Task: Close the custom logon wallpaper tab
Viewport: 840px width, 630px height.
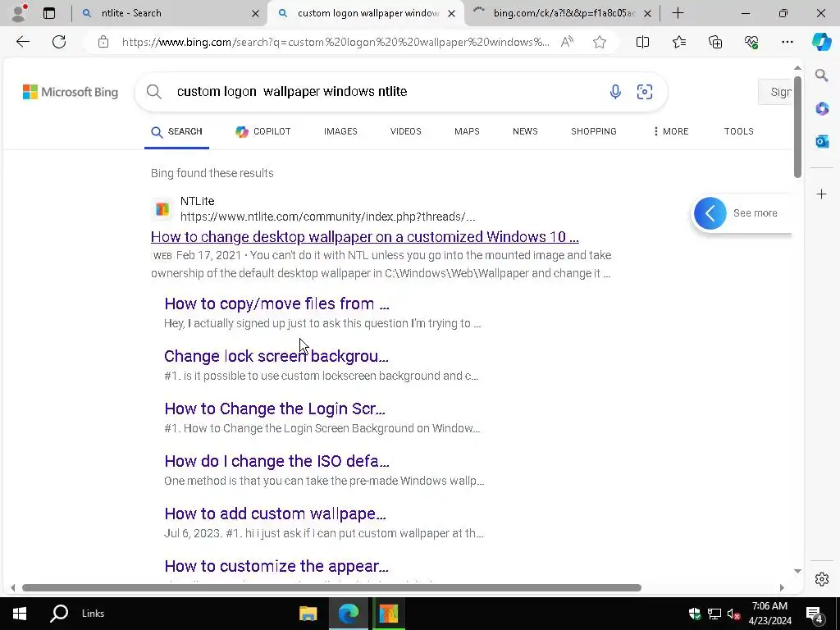Action: tap(452, 13)
